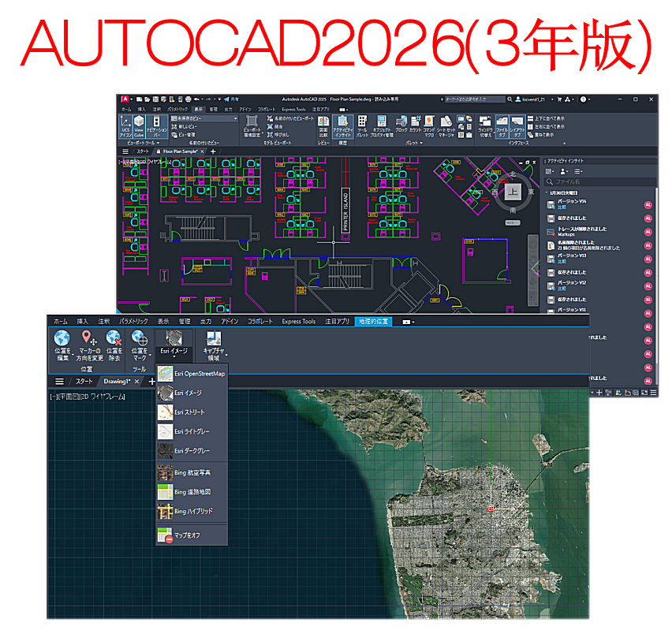
Task: Click the New drawing icon in quick access toolbar
Action: pyautogui.click(x=140, y=99)
